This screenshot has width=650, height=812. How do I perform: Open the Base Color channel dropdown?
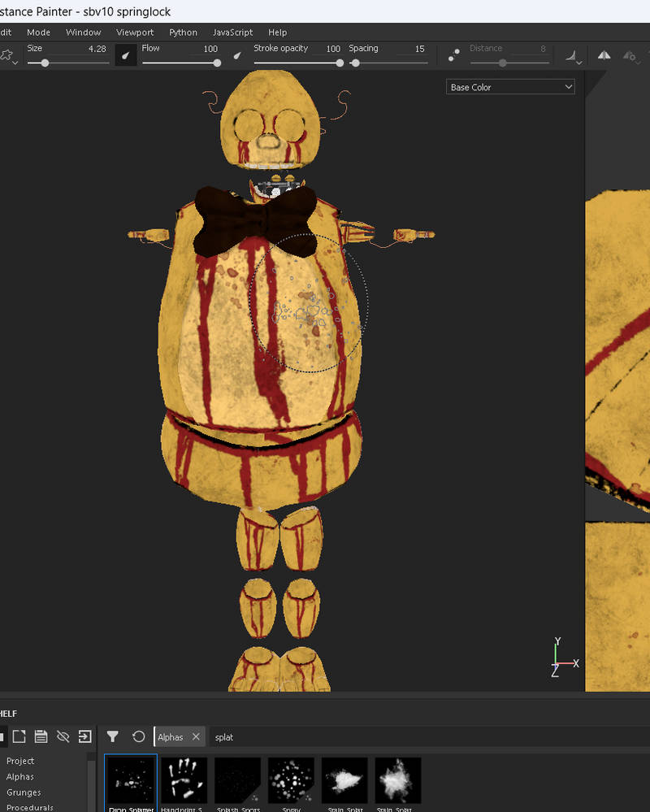510,86
